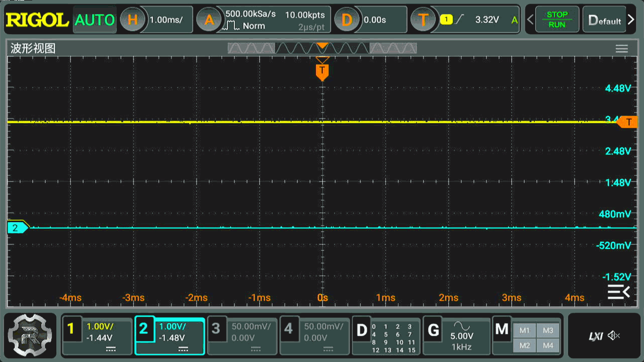Click the -1.48V channel 2 offset value
Image resolution: width=644 pixels, height=362 pixels.
coord(172,338)
